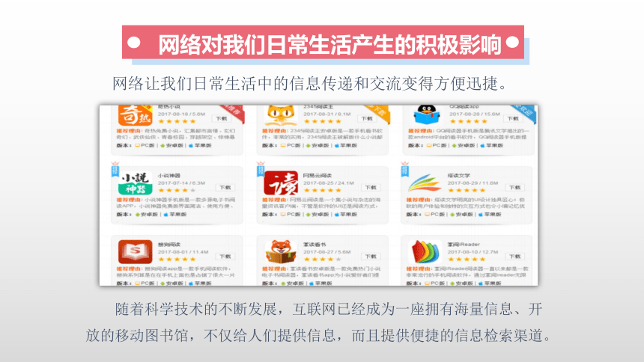Viewport: 644px width, 362px height.
Task: Click the QQ阅读 penguin icon
Action: (427, 114)
